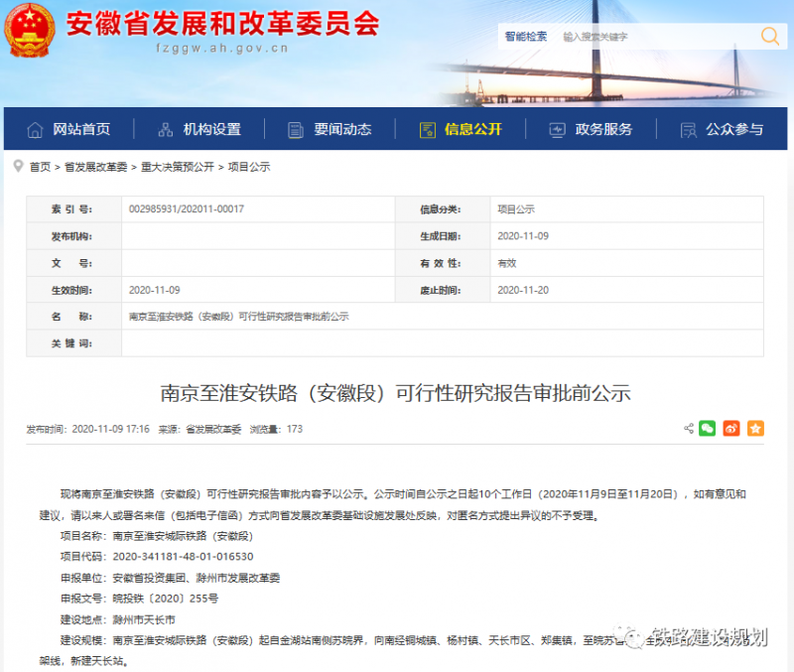Open 重大决策预公开 breadcrumb link
This screenshot has height=672, width=794.
[177, 167]
